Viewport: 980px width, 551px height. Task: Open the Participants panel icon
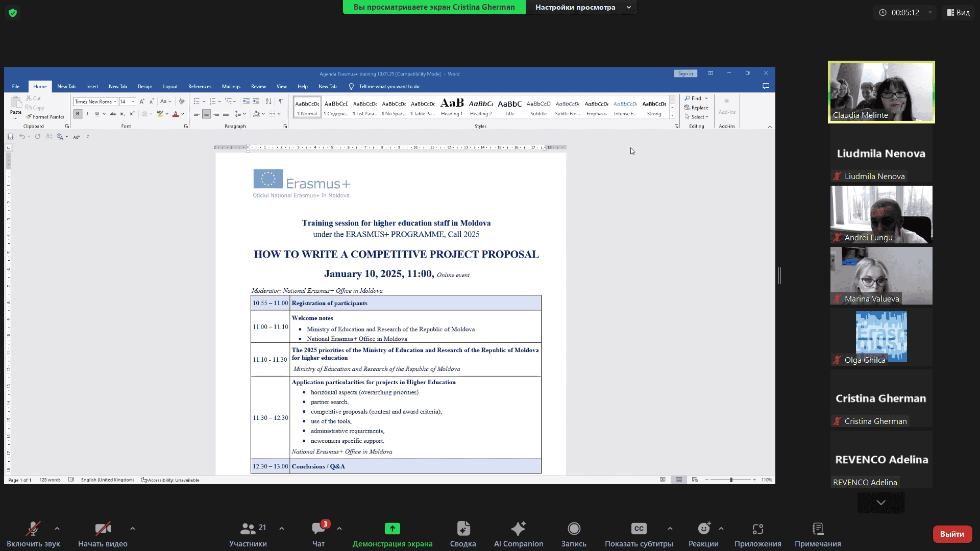pyautogui.click(x=248, y=529)
